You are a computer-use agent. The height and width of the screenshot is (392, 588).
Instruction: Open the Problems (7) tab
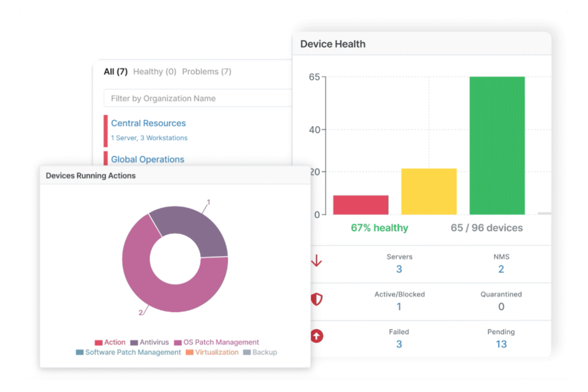[x=207, y=71]
